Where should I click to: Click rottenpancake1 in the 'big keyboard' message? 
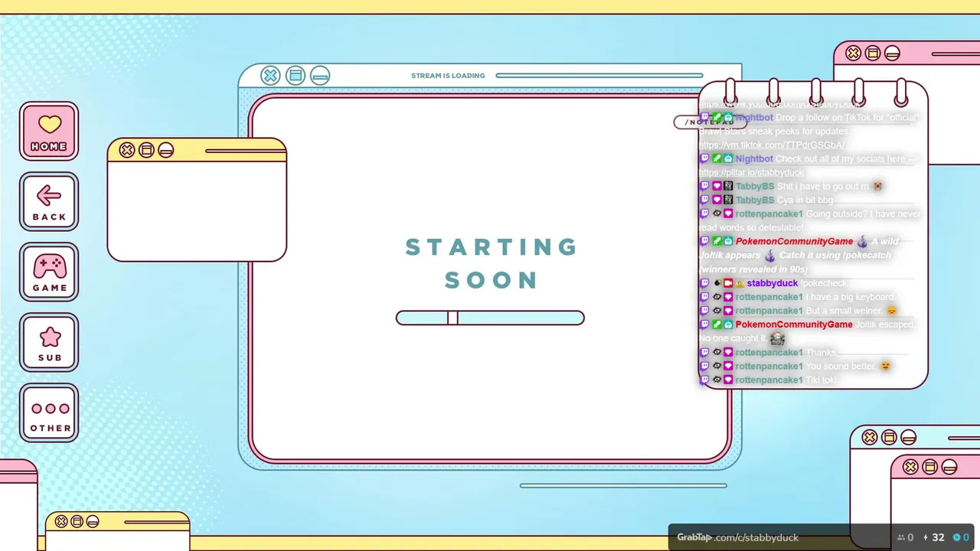pos(769,297)
